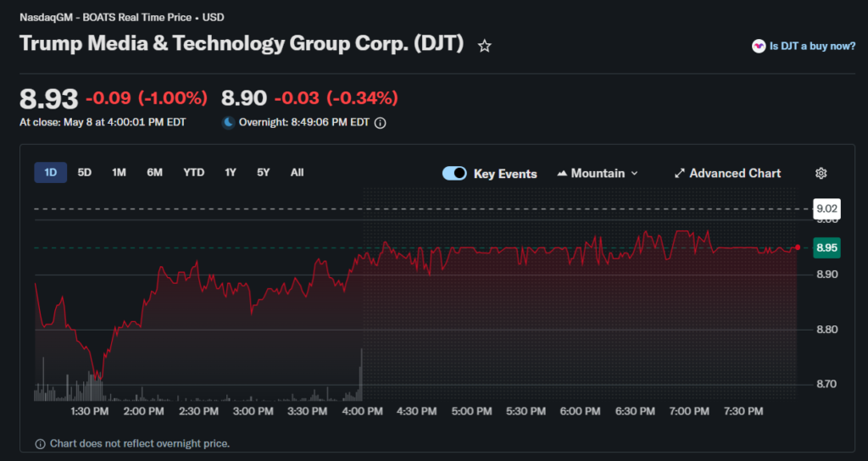
Task: Choose the 5Y time range
Action: point(264,173)
